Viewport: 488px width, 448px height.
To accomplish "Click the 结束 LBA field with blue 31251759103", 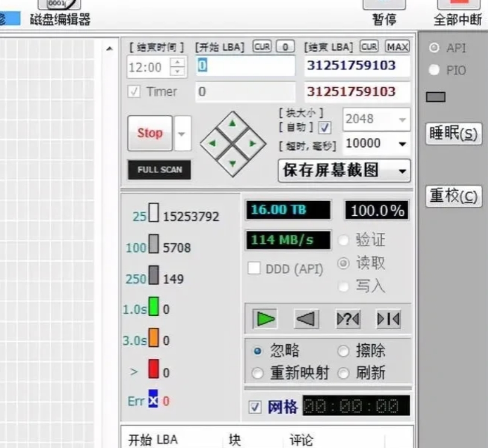I will point(357,65).
